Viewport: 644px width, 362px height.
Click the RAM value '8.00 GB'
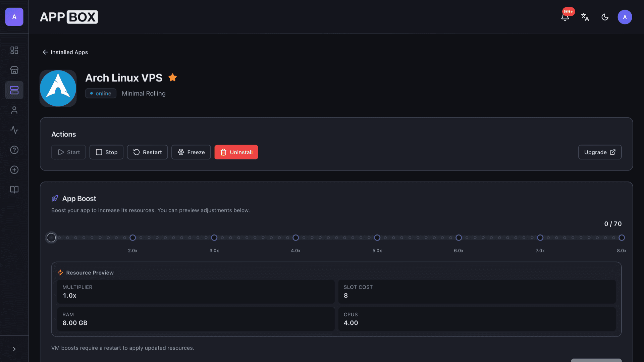(75, 323)
